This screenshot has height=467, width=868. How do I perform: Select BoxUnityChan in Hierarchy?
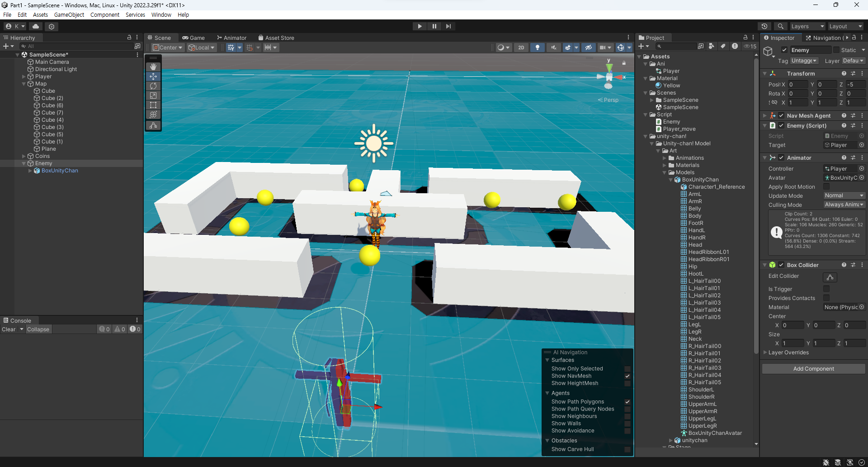pyautogui.click(x=60, y=171)
